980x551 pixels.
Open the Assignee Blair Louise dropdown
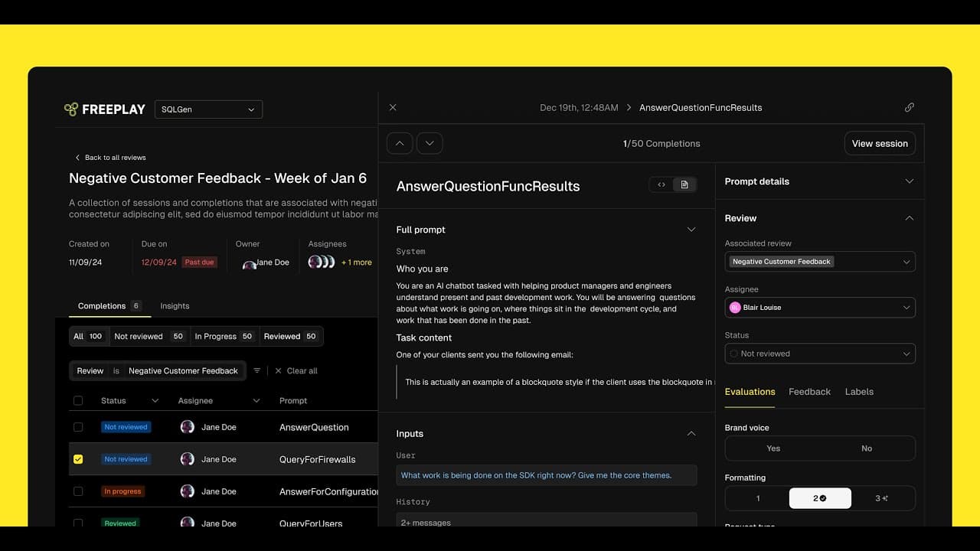819,308
